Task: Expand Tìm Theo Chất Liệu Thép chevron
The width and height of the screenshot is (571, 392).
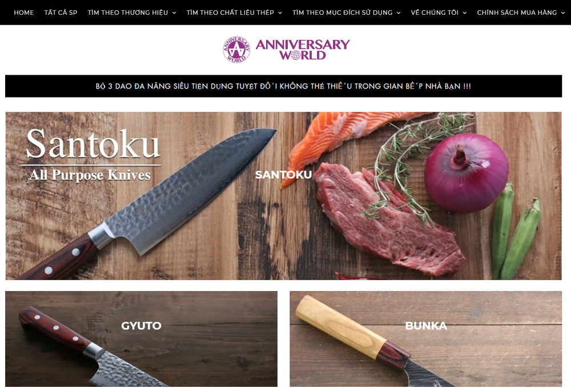Action: pos(280,13)
